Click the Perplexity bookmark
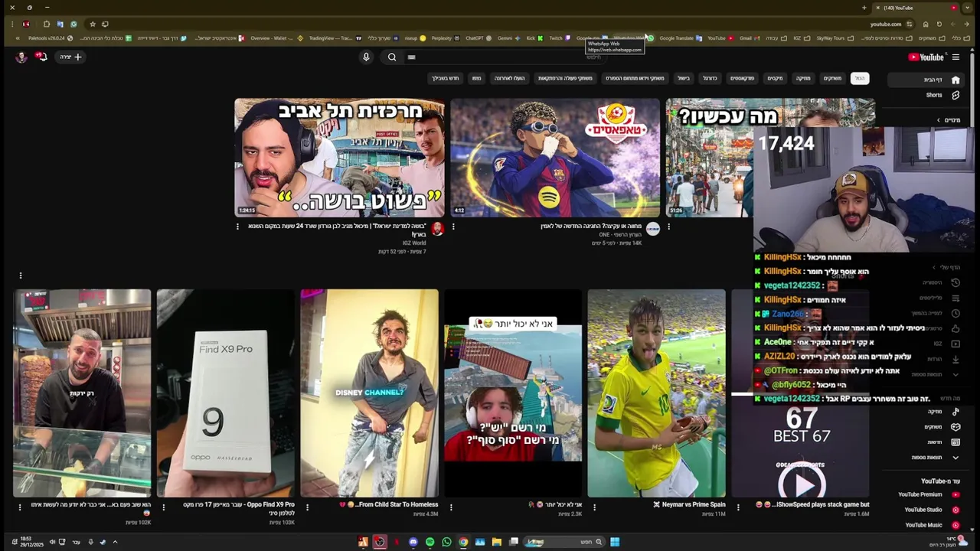980x551 pixels. click(x=445, y=38)
